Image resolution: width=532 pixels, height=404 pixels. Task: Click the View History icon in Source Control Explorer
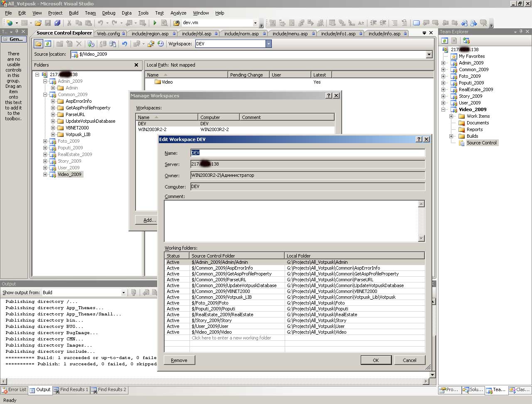click(160, 44)
